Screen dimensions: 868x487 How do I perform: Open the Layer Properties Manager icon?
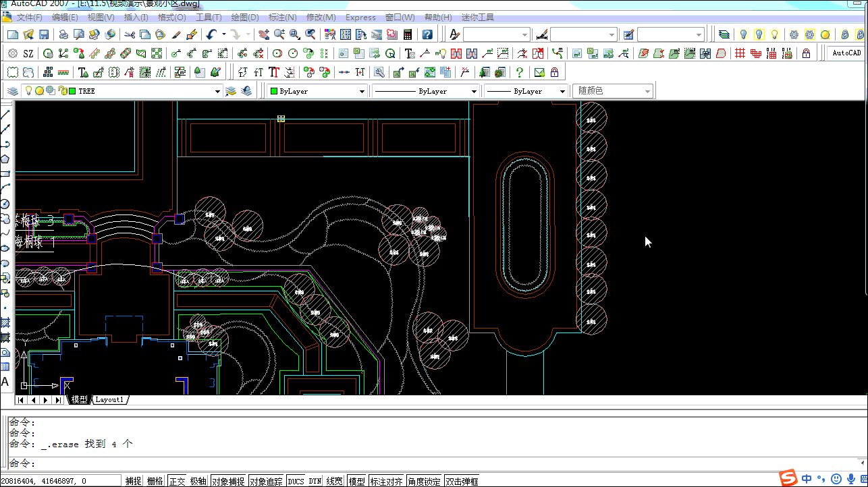[13, 91]
